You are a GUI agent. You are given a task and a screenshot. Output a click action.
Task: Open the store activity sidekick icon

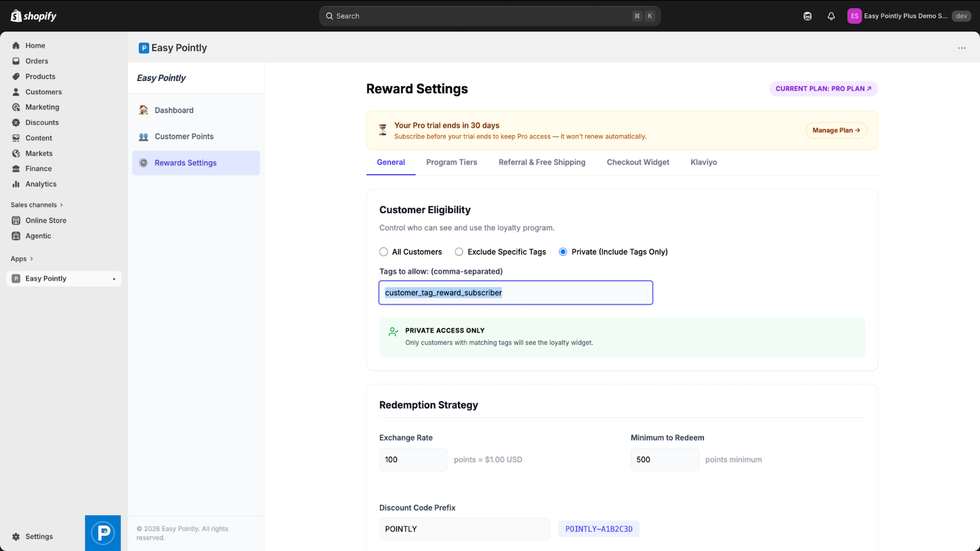(x=807, y=16)
